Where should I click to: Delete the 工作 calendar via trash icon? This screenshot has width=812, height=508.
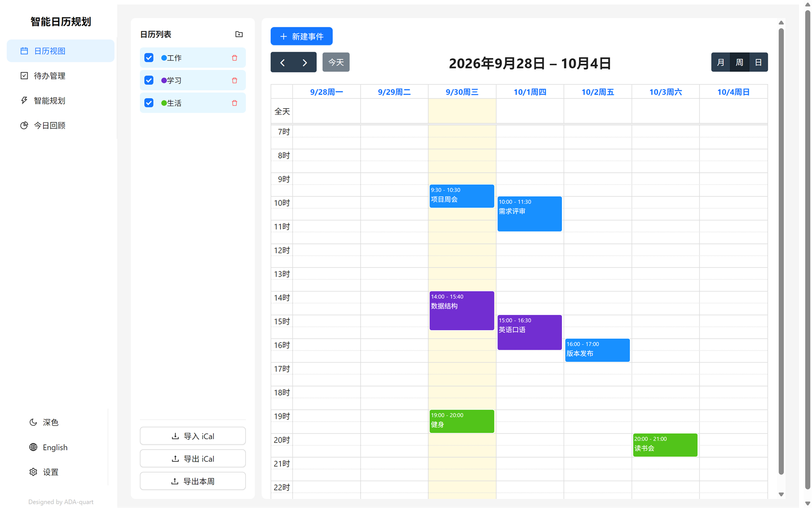(x=234, y=58)
